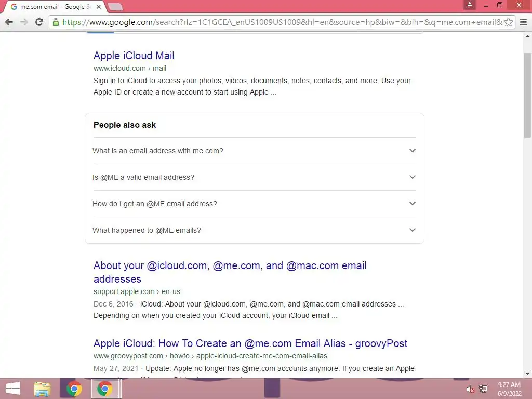This screenshot has width=532, height=399.
Task: Click the scrollbar down arrow
Action: click(x=527, y=374)
